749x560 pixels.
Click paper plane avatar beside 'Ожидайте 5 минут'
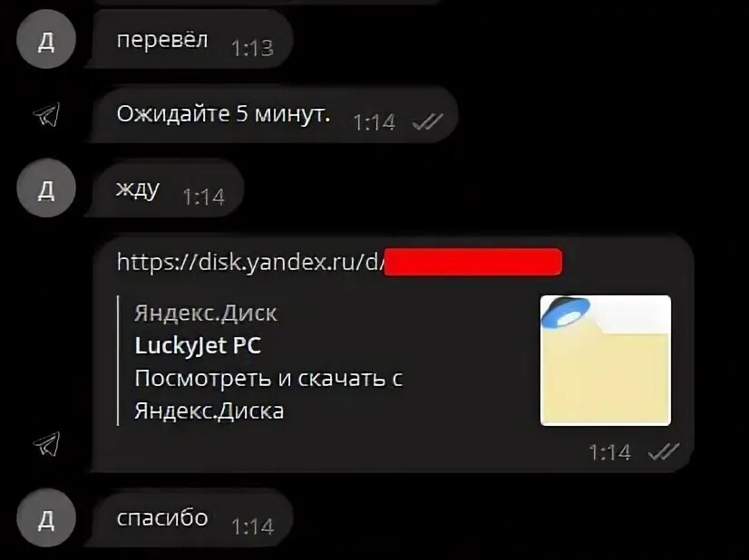pos(47,114)
